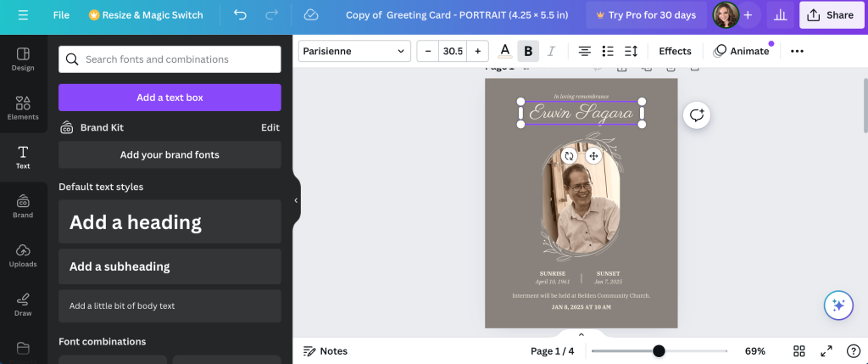The image size is (868, 364).
Task: Select the Interment at Belden Community Church text
Action: tap(581, 296)
